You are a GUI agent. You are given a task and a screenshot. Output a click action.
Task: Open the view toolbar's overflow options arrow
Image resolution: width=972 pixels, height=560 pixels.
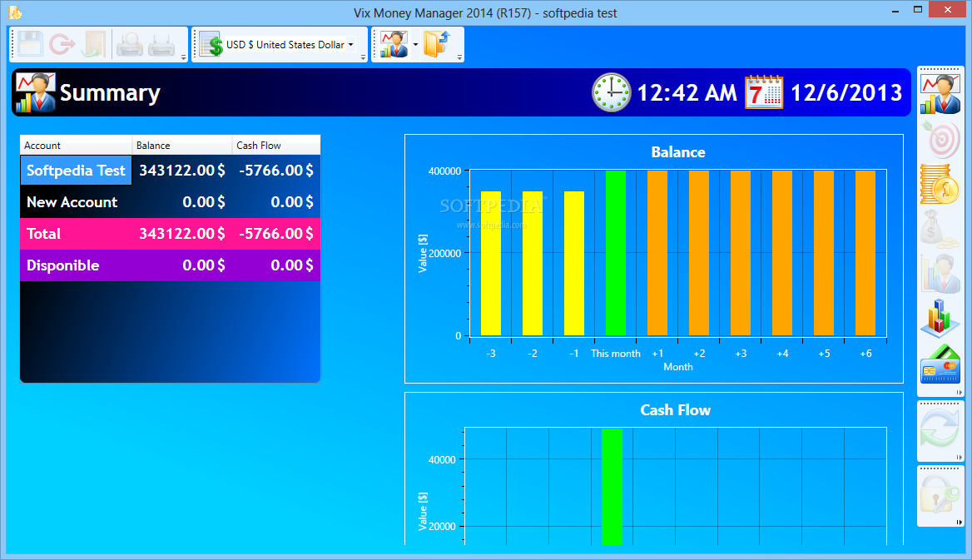click(x=459, y=57)
